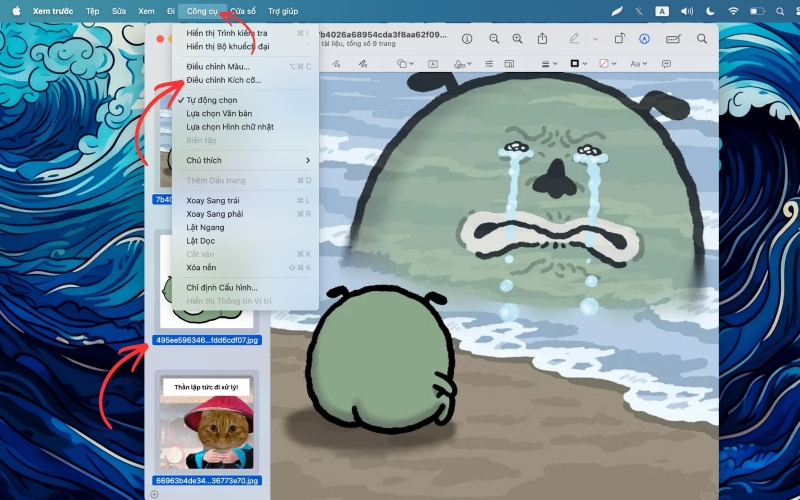800x500 pixels.
Task: Open the border color swatch
Action: click(x=579, y=64)
